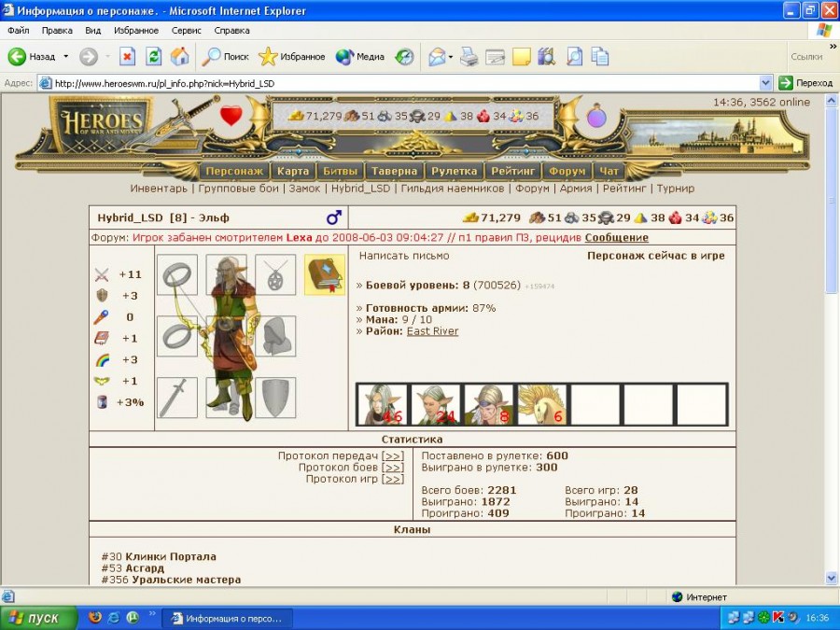This screenshot has width=840, height=630.
Task: Open the Уральские мастера clan link
Action: point(187,580)
